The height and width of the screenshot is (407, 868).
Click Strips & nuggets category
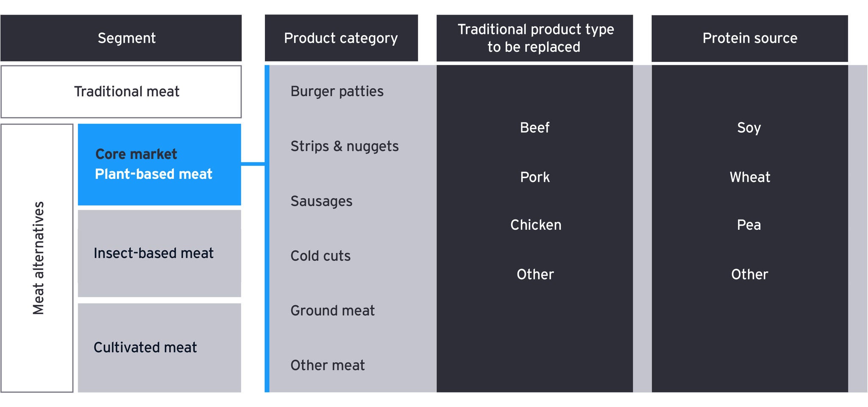(345, 146)
